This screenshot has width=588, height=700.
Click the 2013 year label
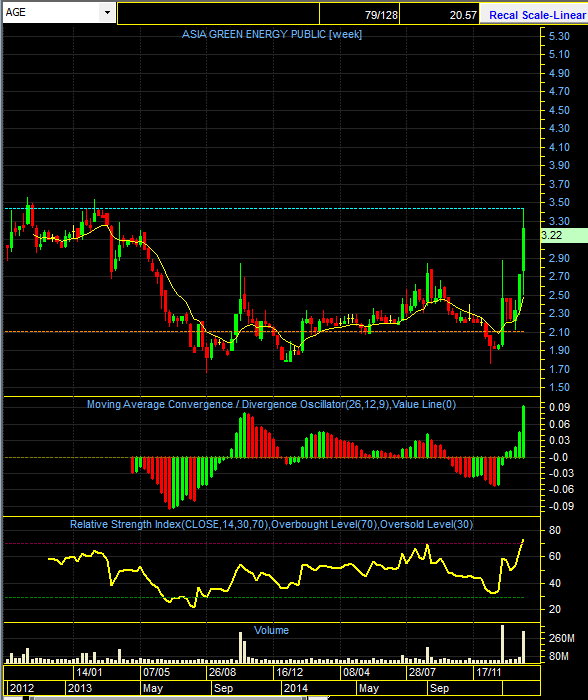[79, 688]
